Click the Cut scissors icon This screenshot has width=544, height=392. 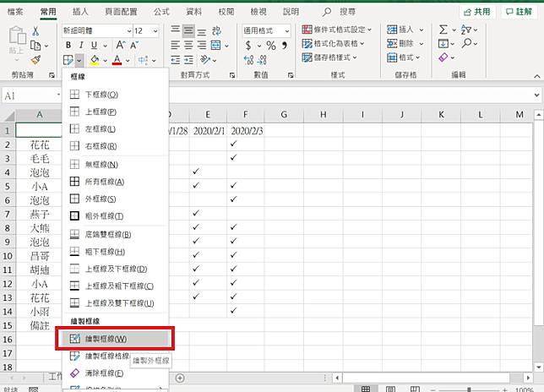click(35, 31)
